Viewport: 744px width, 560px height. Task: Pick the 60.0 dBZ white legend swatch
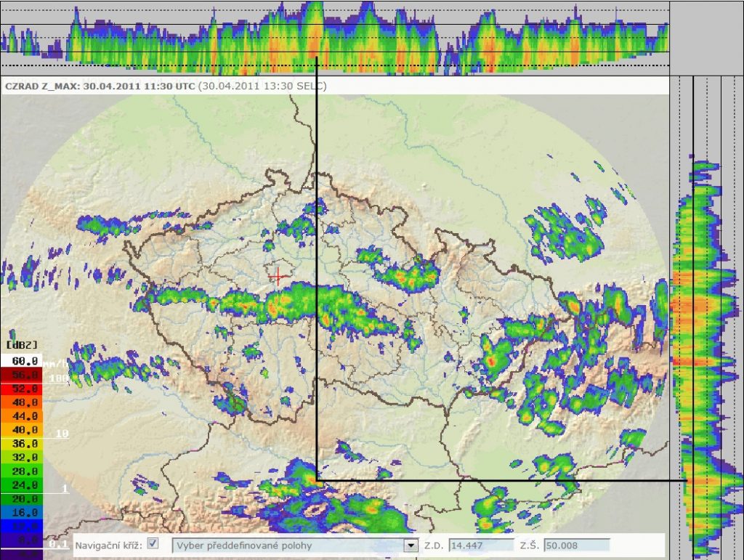click(21, 361)
